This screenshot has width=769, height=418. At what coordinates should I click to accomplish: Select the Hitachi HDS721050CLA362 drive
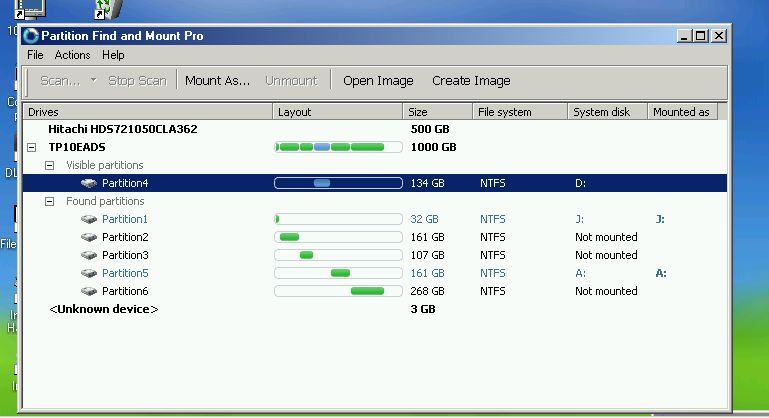[123, 129]
